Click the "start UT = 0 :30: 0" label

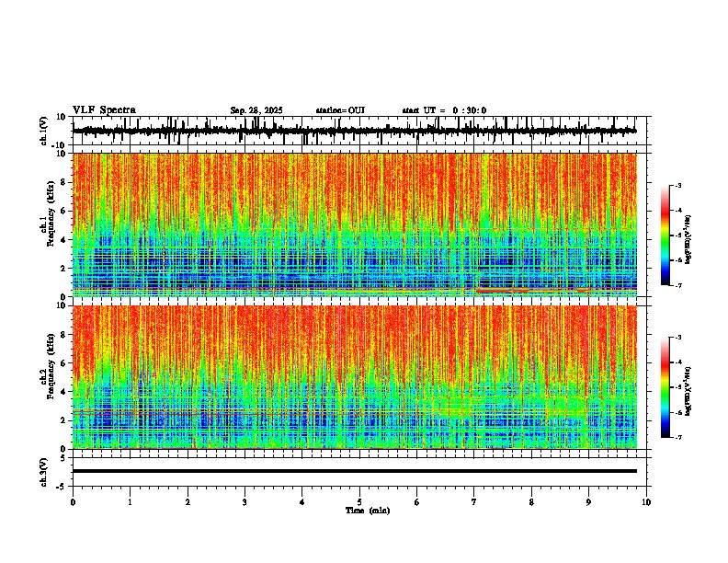click(x=444, y=110)
